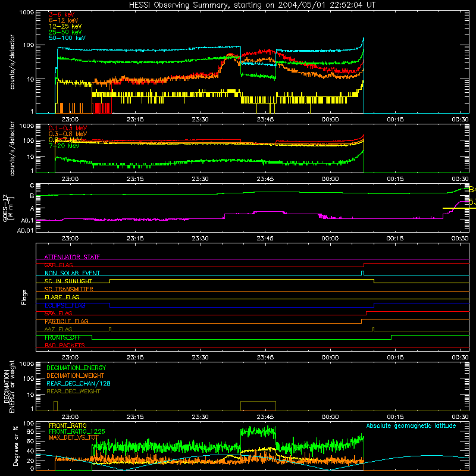
Task: Click the REAR_DEC_WEIGHT legend entry
Action: pyautogui.click(x=73, y=392)
